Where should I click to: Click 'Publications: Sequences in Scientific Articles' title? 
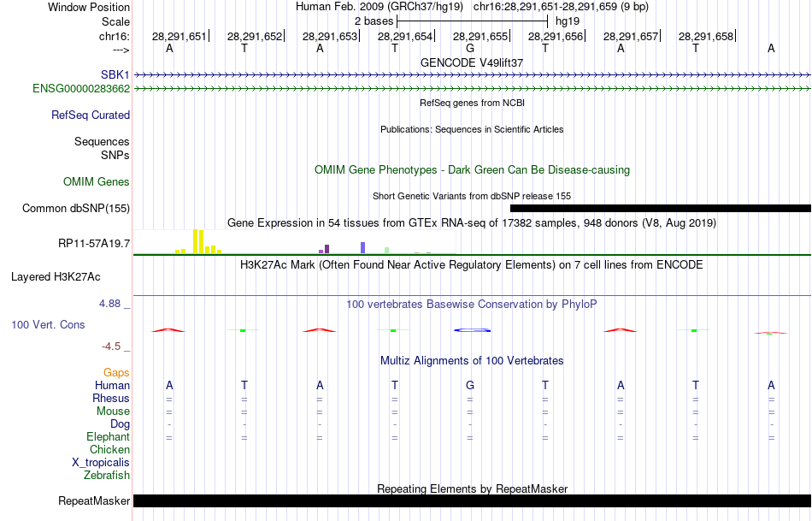tap(472, 129)
